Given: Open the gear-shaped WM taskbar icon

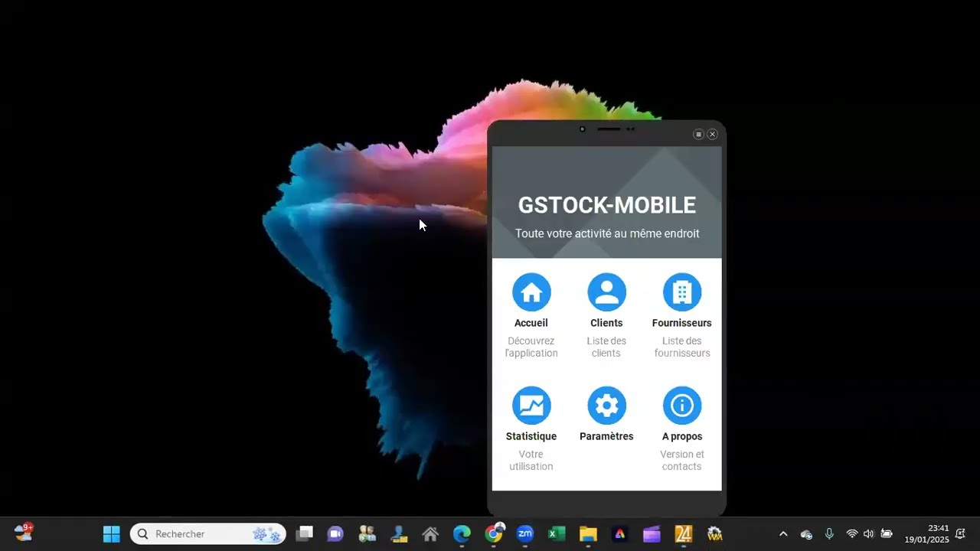Looking at the screenshot, I should pos(714,533).
